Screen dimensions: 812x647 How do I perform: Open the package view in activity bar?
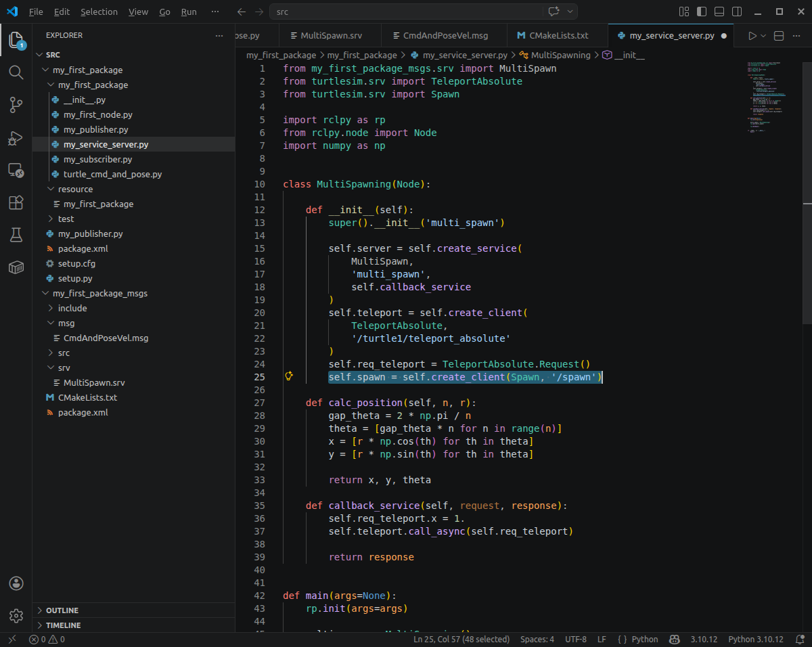[x=16, y=268]
